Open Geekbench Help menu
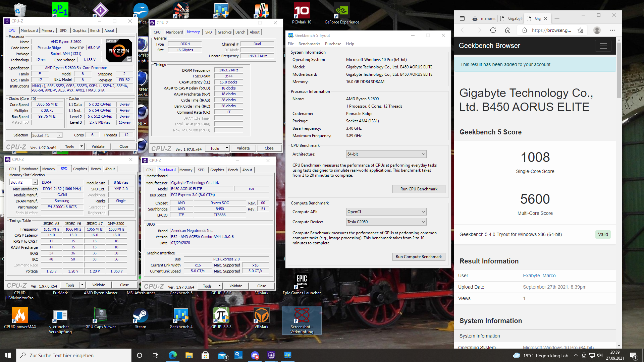 coord(350,44)
